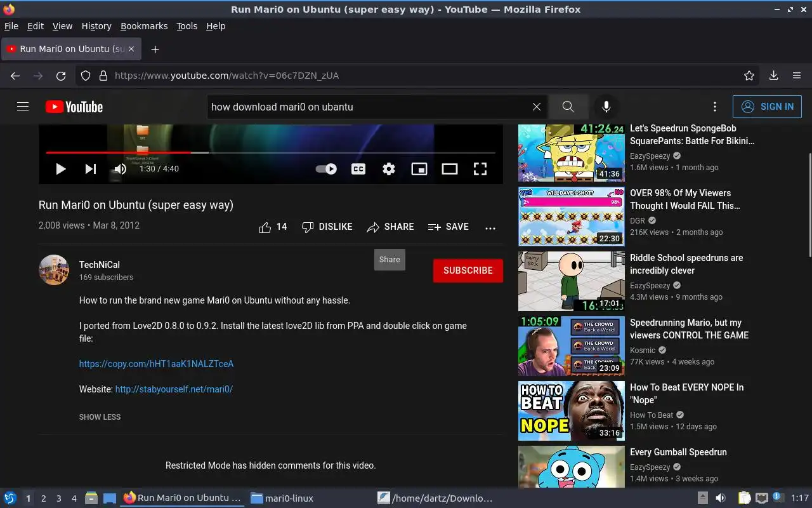Mute the video volume speaker icon

point(121,169)
